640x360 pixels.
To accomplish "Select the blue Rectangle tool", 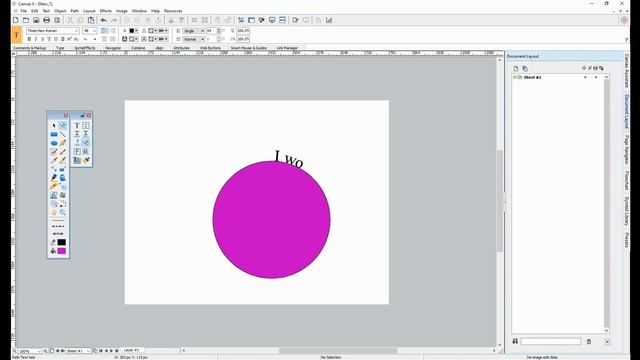I will (54, 134).
